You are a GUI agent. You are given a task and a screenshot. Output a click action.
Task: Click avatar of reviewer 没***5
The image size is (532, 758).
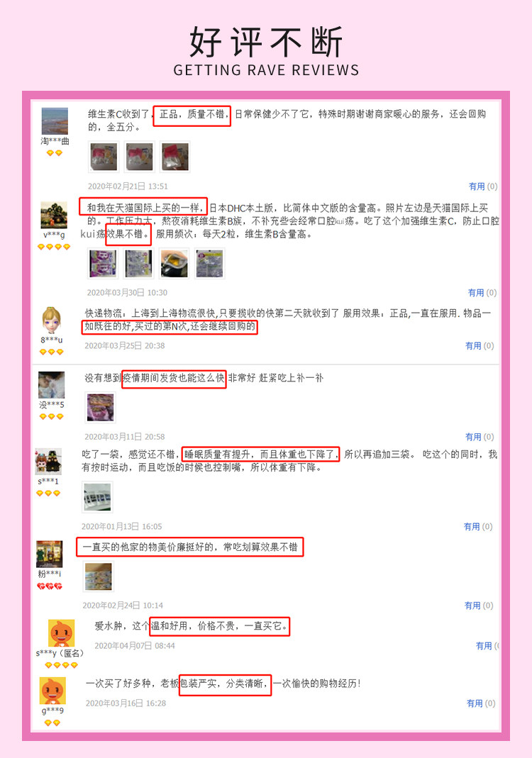pos(51,385)
